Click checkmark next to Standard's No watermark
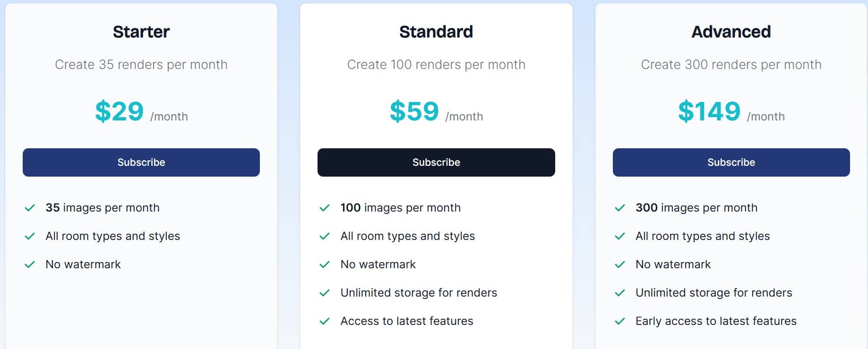 [325, 264]
